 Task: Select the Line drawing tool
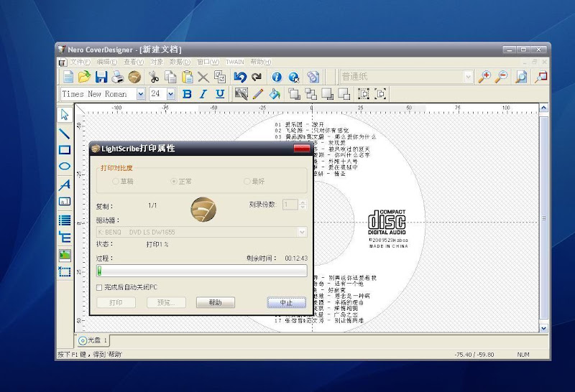[x=65, y=132]
